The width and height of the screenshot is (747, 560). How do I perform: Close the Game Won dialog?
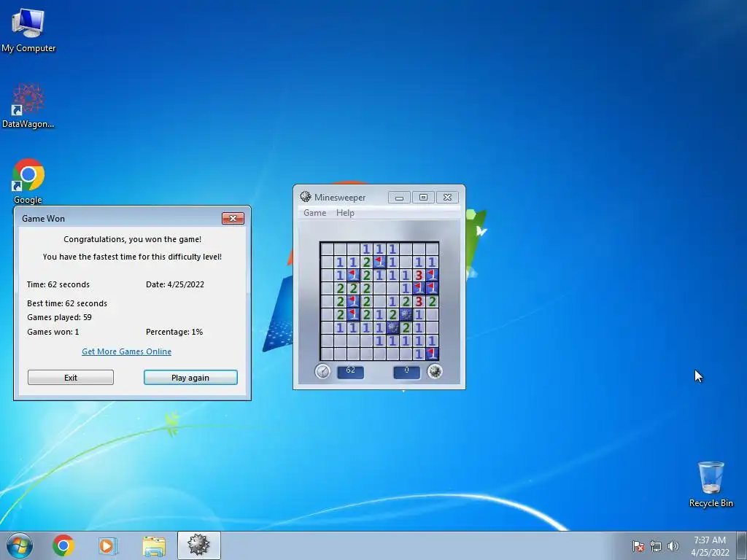pos(233,218)
